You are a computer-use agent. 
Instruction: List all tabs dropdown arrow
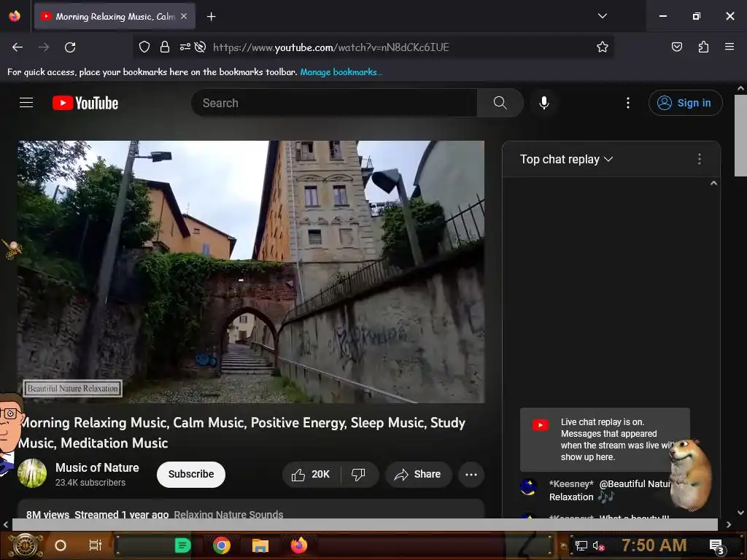click(x=602, y=16)
